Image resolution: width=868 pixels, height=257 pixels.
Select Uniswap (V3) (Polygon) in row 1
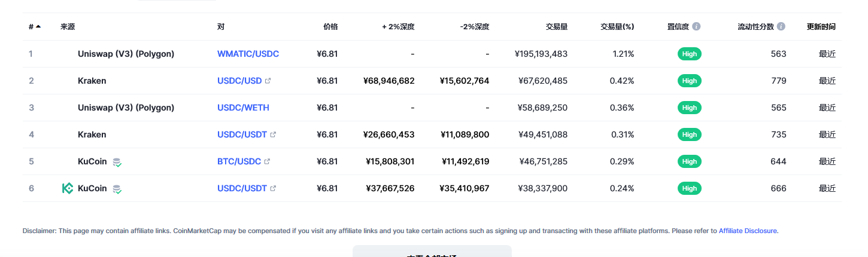(126, 54)
